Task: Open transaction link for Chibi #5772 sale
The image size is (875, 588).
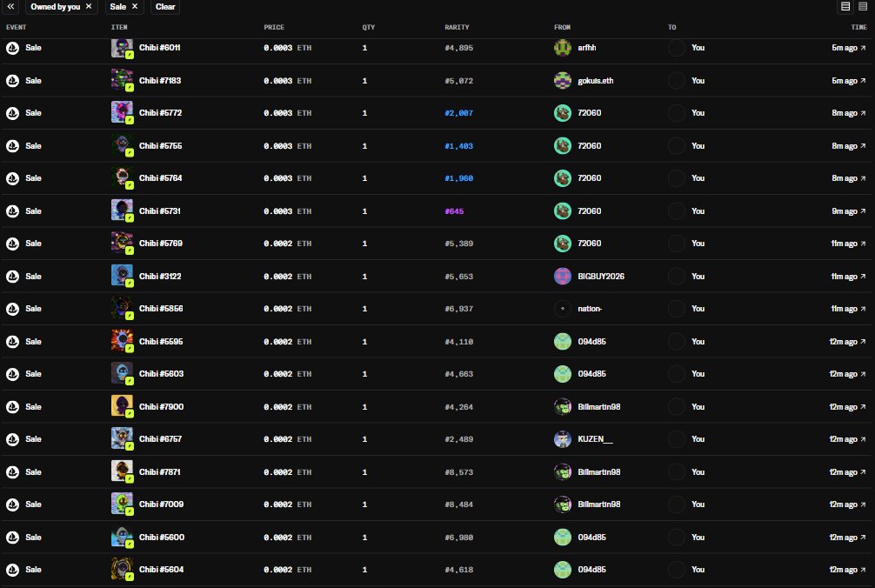Action: coord(864,113)
